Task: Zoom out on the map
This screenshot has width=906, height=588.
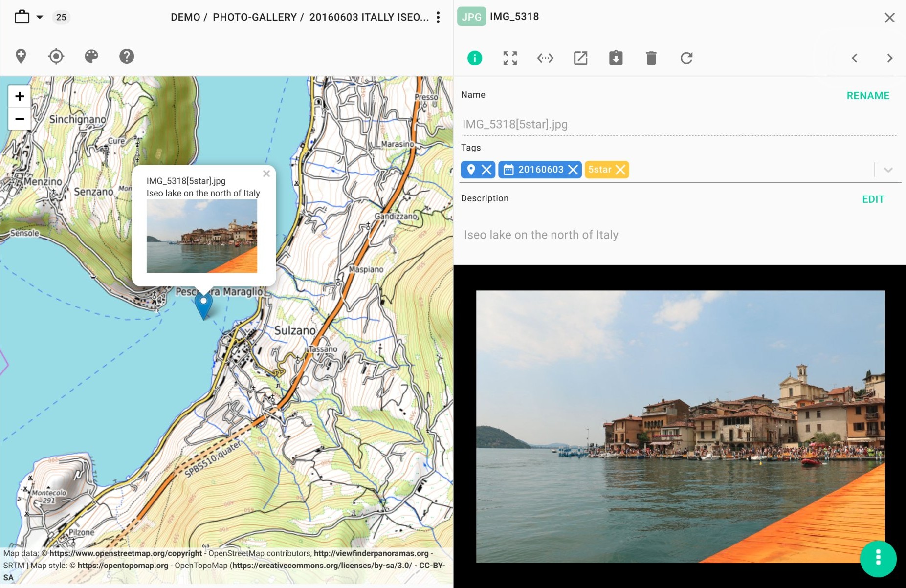Action: (20, 119)
